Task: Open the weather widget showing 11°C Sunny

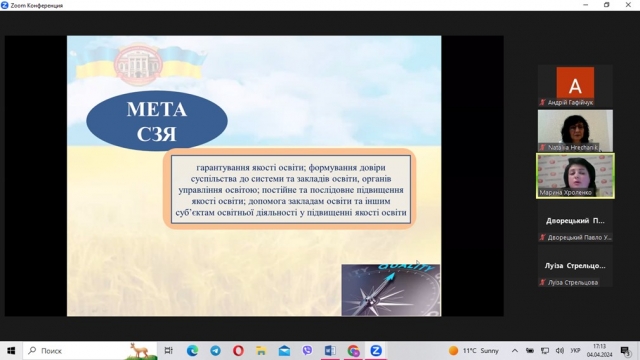Action: pos(473,351)
